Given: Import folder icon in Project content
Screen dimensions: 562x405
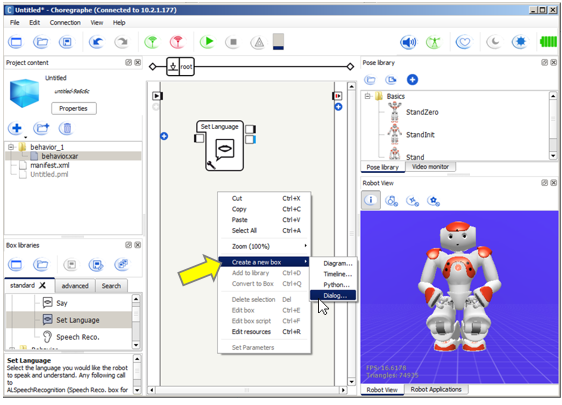Looking at the screenshot, I should click(x=41, y=128).
